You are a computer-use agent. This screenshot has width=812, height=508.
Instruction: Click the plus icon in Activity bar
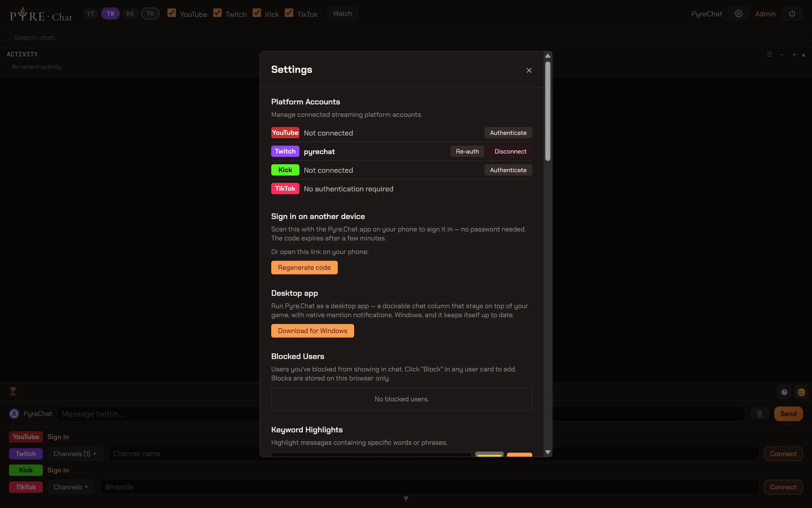click(794, 54)
